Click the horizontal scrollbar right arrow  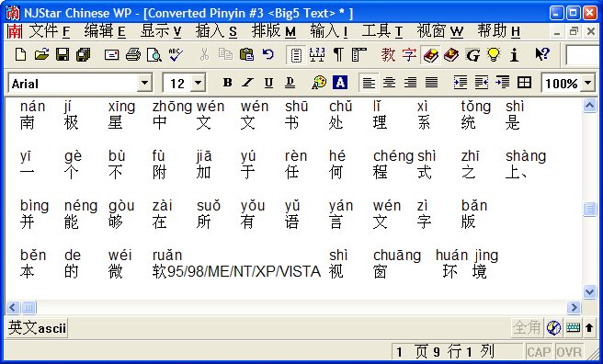coord(574,307)
